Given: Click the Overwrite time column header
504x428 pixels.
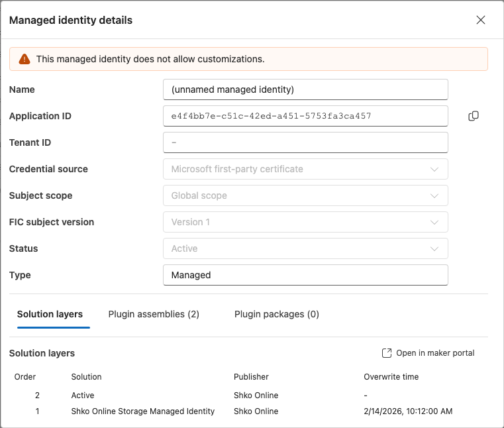Looking at the screenshot, I should pos(391,377).
